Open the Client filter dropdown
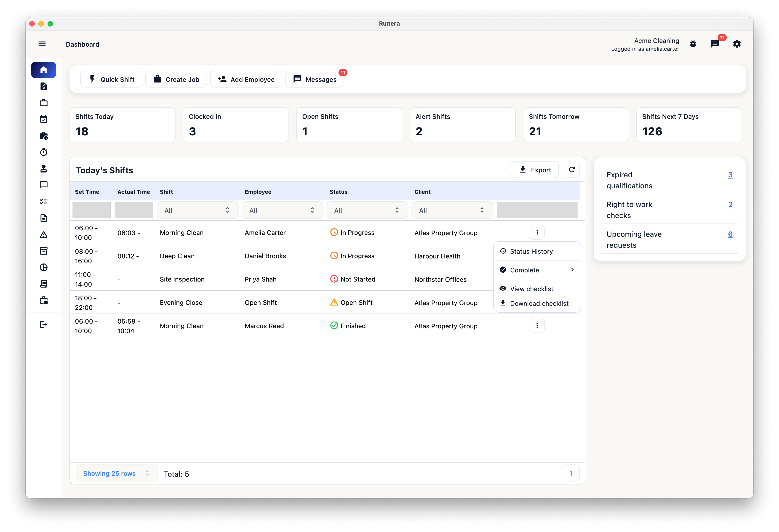Viewport: 779px width, 532px height. click(x=452, y=210)
